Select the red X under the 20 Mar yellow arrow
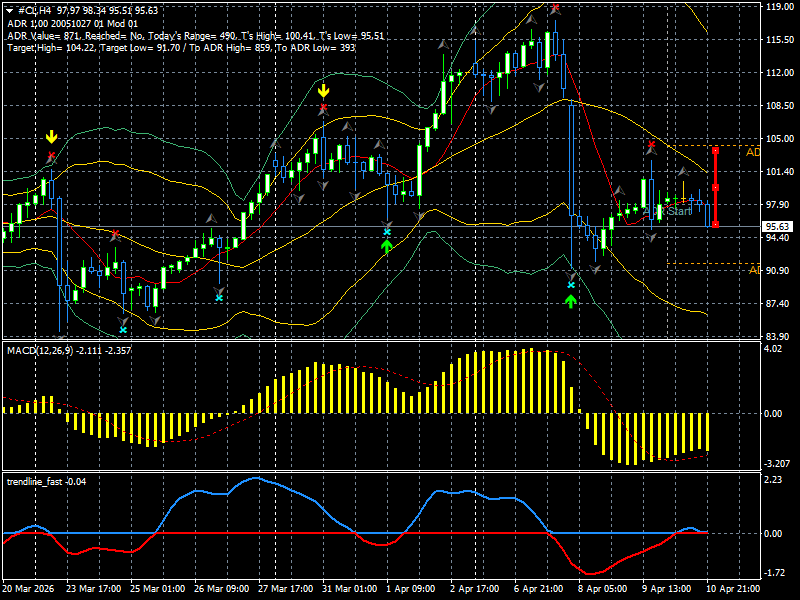The height and width of the screenshot is (600, 800). [51, 155]
